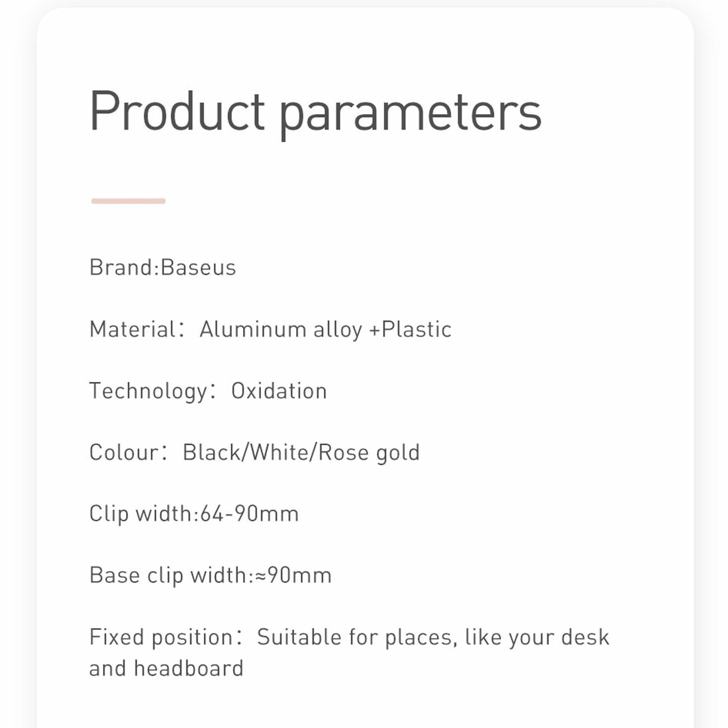Select the "Aluminum alloy +Plastic" text

325,329
